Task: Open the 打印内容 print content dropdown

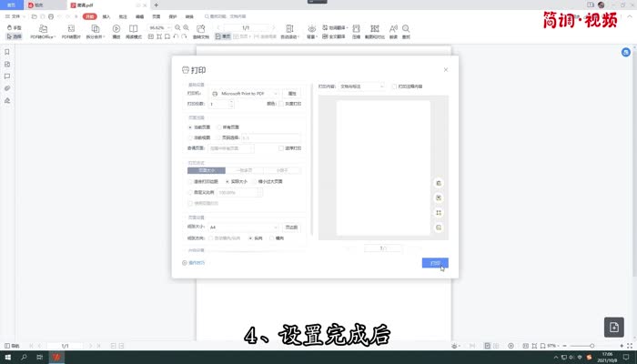Action: coord(362,86)
